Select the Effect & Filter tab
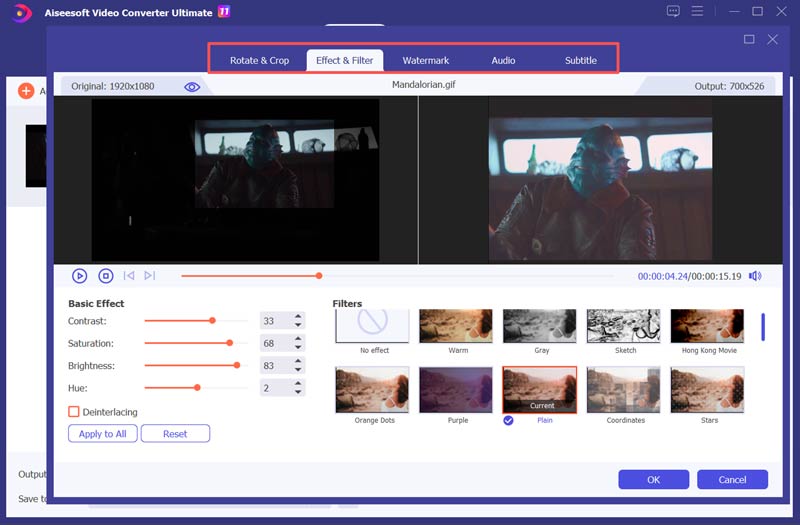 click(344, 60)
